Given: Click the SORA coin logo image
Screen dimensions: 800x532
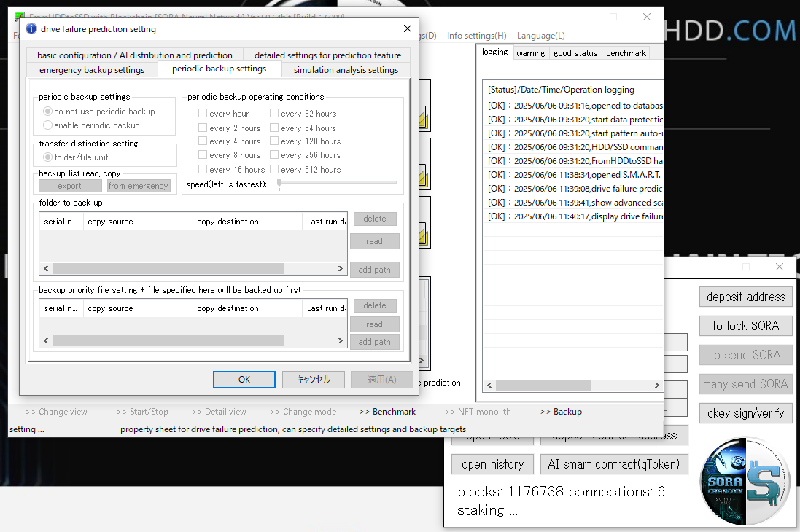Looking at the screenshot, I should click(x=745, y=482).
